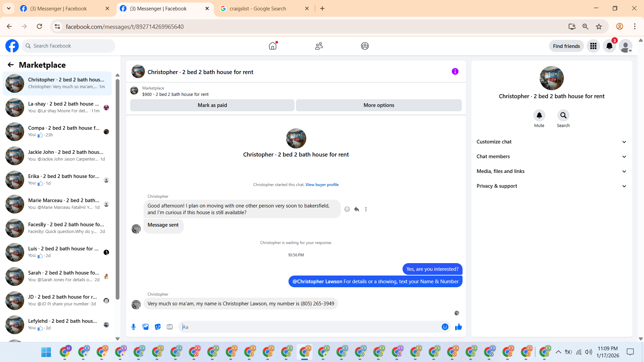This screenshot has width=644, height=362.
Task: Mute this conversation with bell icon
Action: [x=539, y=116]
